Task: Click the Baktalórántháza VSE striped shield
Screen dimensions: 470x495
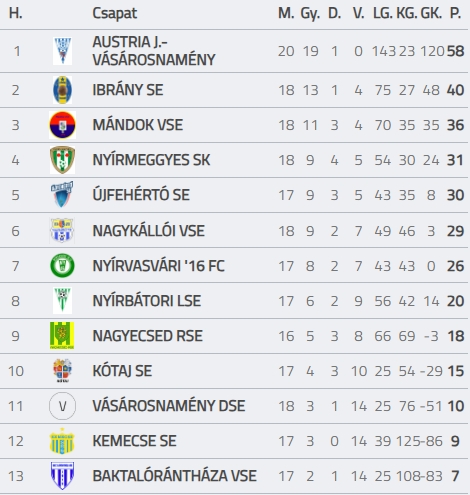Action: click(x=62, y=476)
